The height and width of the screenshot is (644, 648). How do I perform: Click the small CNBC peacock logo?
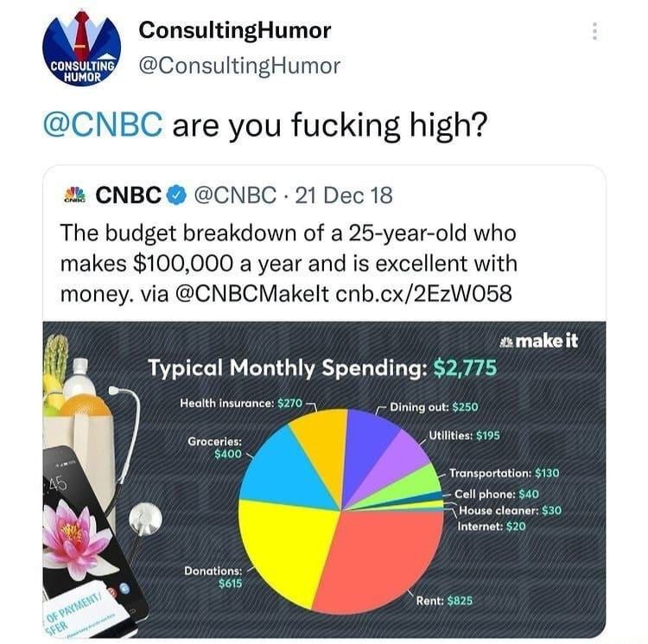click(74, 194)
